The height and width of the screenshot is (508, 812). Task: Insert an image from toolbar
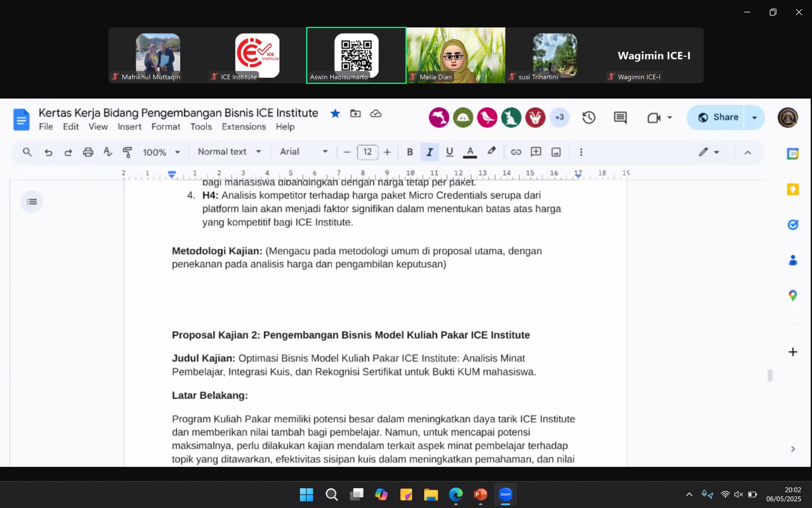tap(556, 152)
